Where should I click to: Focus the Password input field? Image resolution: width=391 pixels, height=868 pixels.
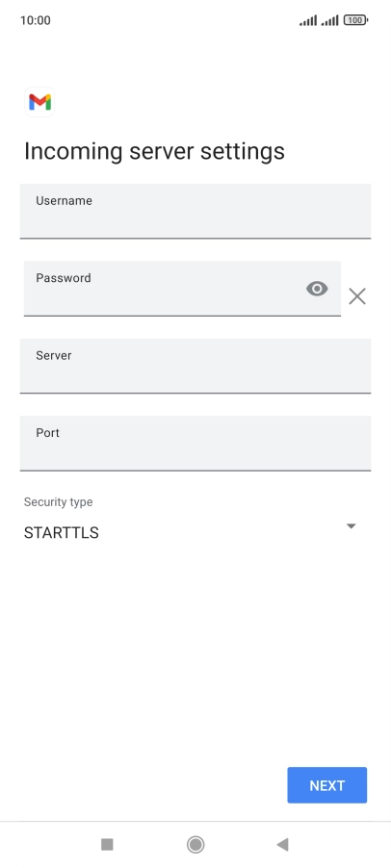182,289
